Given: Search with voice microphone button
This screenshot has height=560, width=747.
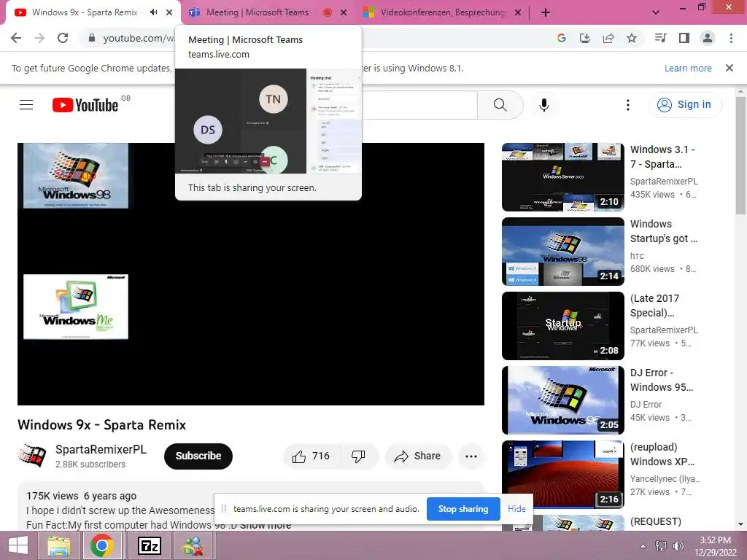Looking at the screenshot, I should click(544, 105).
